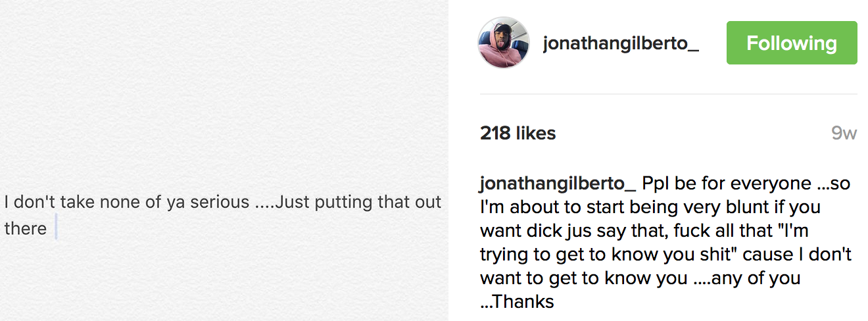This screenshot has width=868, height=321.
Task: Click the horizontal divider under the header
Action: [668, 94]
